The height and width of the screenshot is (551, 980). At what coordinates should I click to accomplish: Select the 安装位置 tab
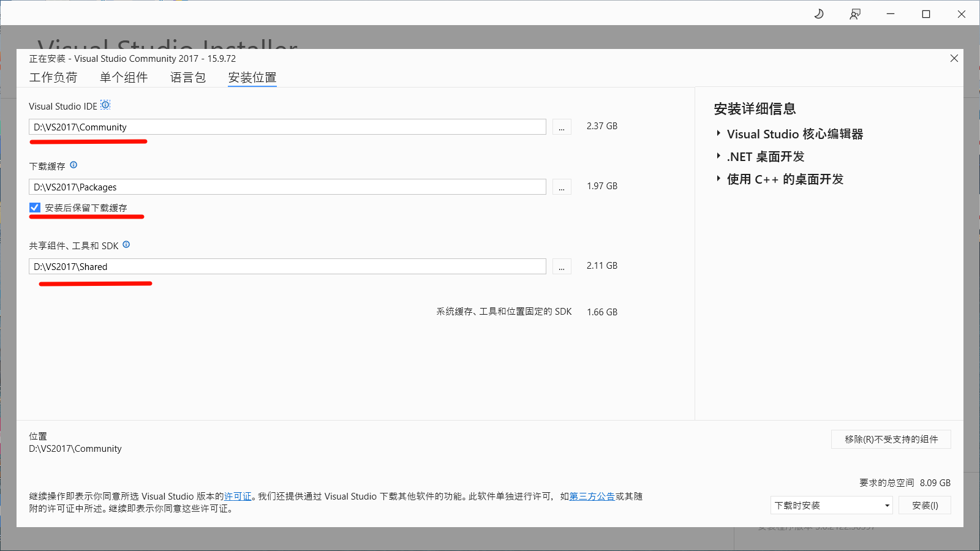click(252, 77)
